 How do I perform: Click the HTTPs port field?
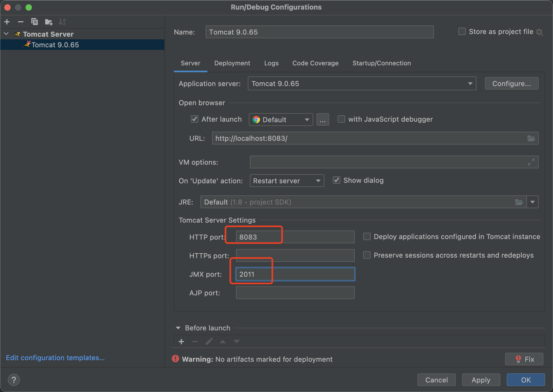coord(295,255)
